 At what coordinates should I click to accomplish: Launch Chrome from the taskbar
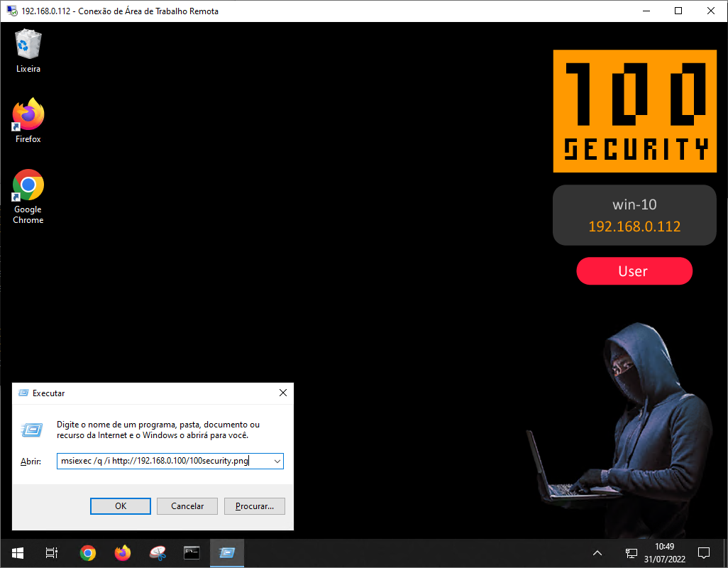pos(87,552)
